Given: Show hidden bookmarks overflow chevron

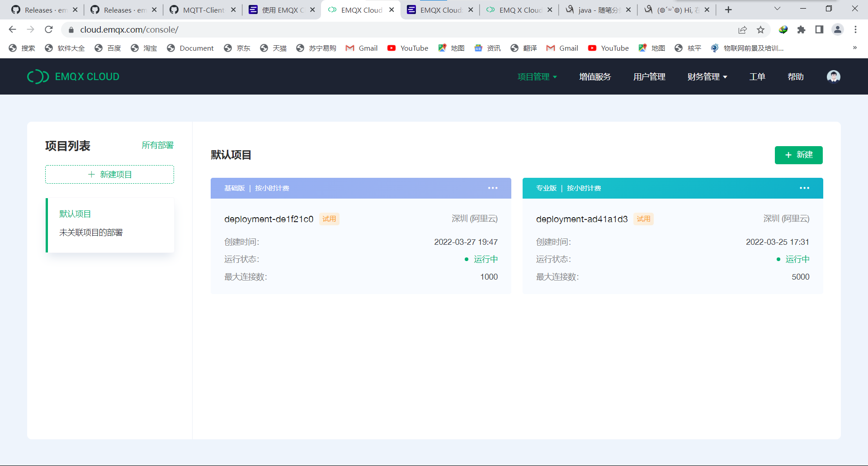Looking at the screenshot, I should pyautogui.click(x=854, y=48).
